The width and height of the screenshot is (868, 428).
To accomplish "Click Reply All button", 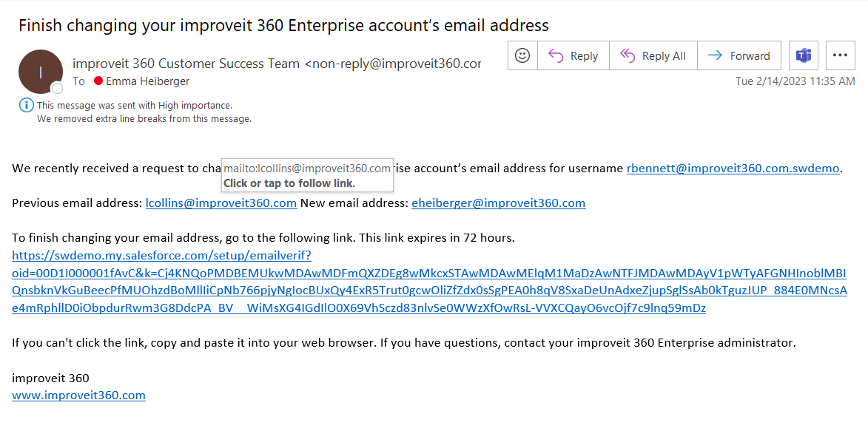I will point(653,55).
